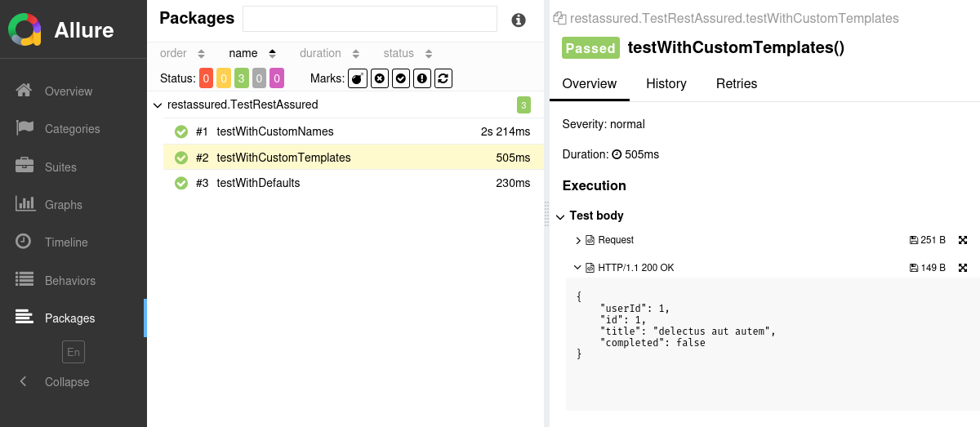The height and width of the screenshot is (427, 980).
Task: Filter by green passed status count
Action: (242, 78)
